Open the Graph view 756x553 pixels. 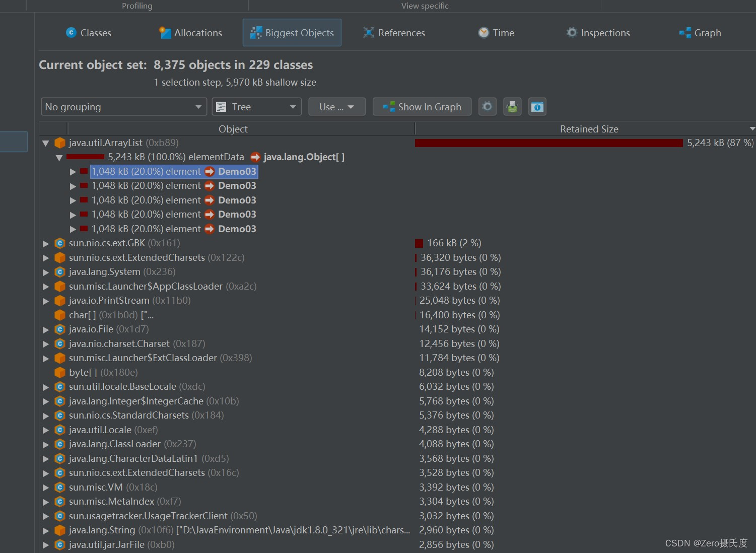[700, 33]
